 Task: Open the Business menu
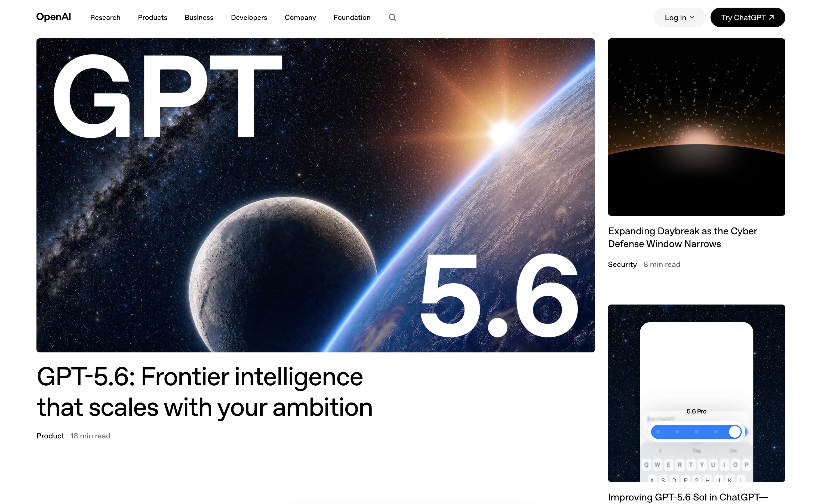[x=199, y=17]
